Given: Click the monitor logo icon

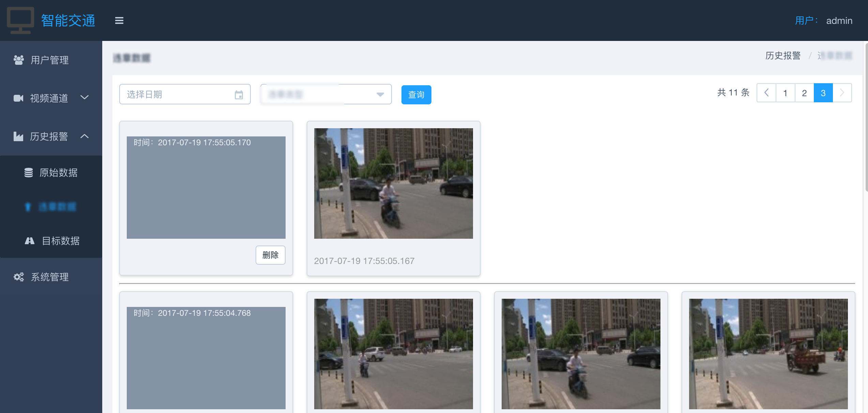Looking at the screenshot, I should [x=20, y=20].
